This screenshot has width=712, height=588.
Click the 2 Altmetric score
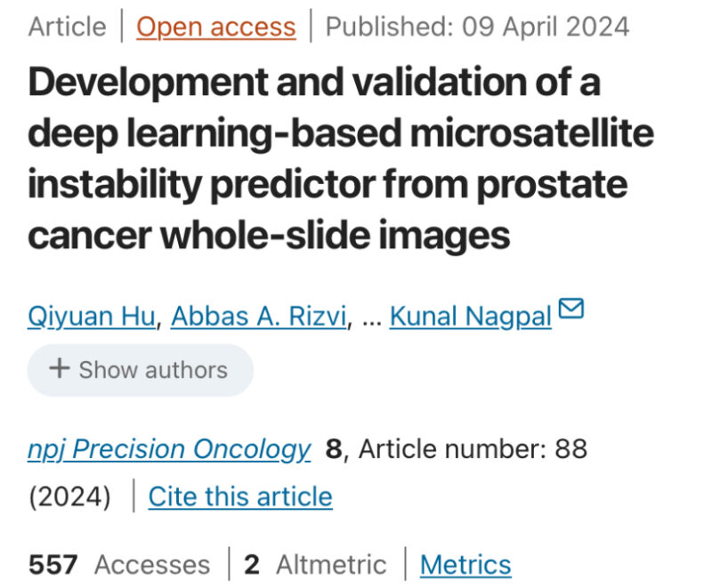click(x=315, y=565)
